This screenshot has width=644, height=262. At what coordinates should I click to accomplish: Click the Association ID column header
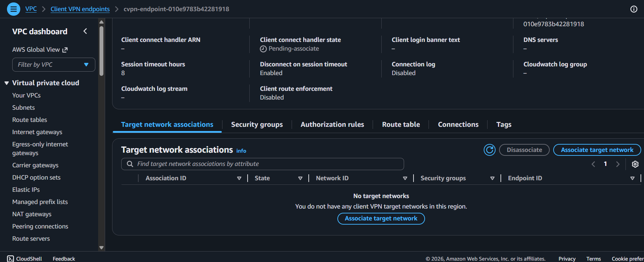(x=166, y=178)
